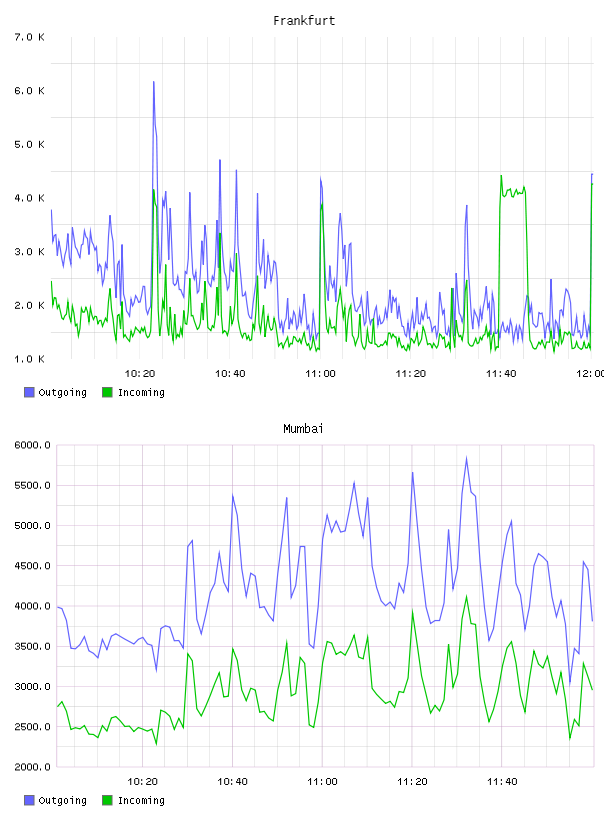Click the 11:20 time label in Mumbai chart
Screen dimensions: 608x816
point(412,781)
